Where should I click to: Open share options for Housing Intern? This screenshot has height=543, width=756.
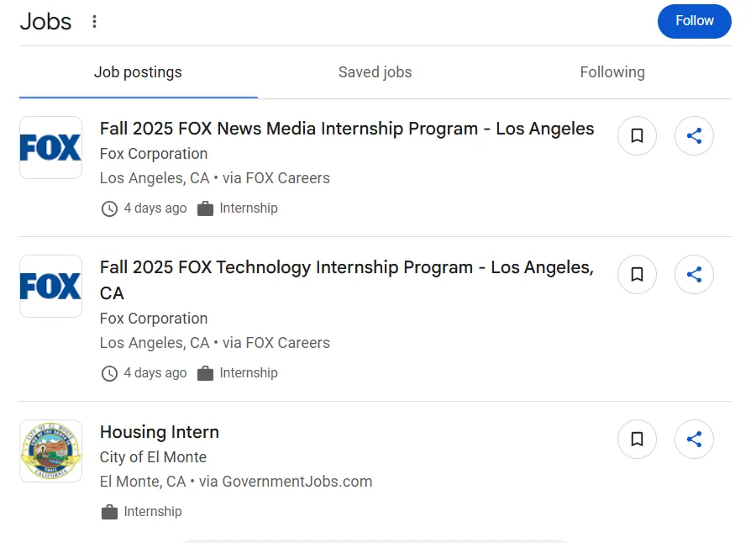694,439
